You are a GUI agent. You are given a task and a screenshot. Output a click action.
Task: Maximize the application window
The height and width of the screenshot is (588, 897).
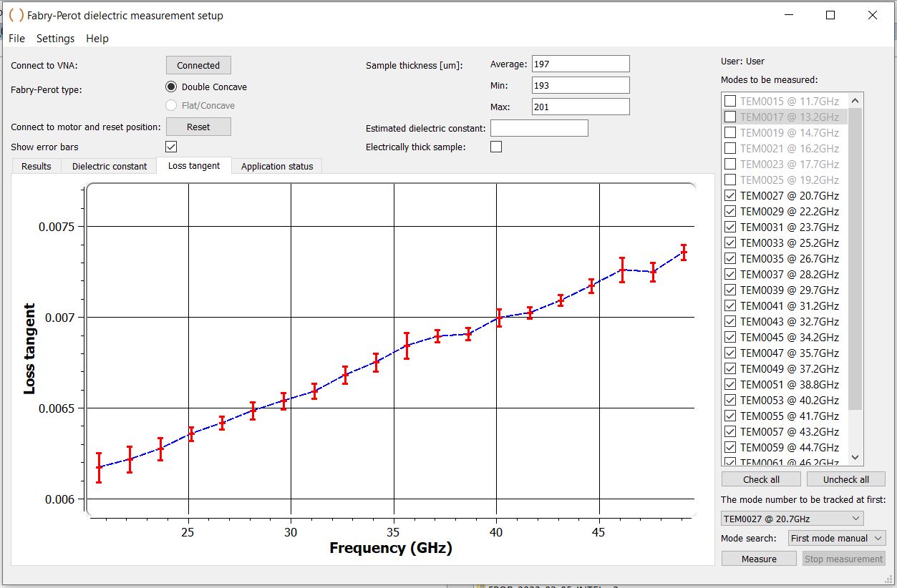[830, 15]
